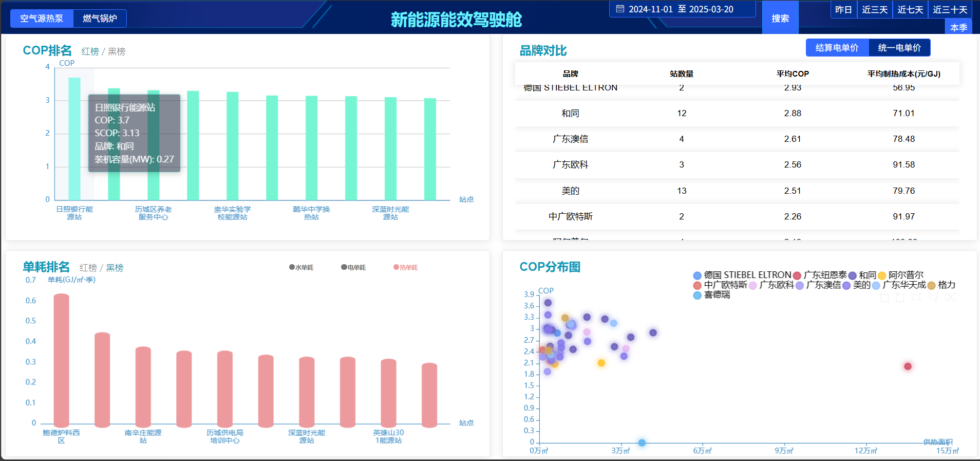
Task: Toggle the 喜德瑞 legend series
Action: [x=711, y=295]
